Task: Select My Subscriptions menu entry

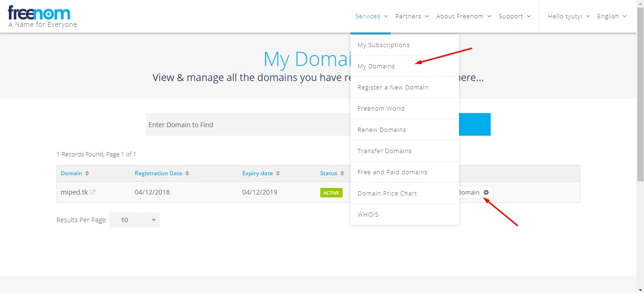Action: 405,45
